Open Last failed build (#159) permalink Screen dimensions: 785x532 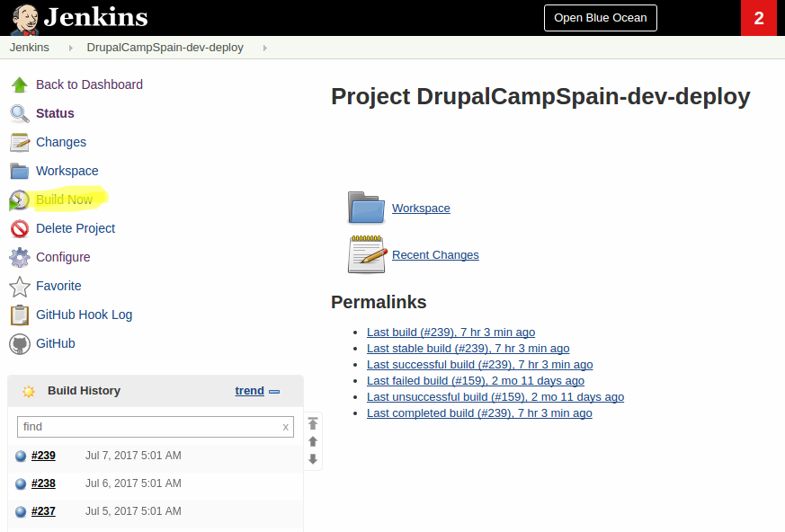[475, 381]
